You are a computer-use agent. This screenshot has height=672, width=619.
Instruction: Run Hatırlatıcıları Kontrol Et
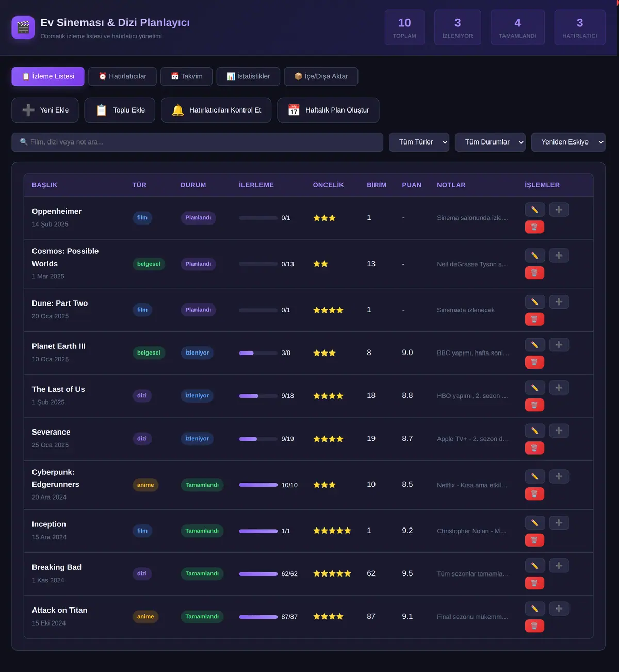pos(216,110)
